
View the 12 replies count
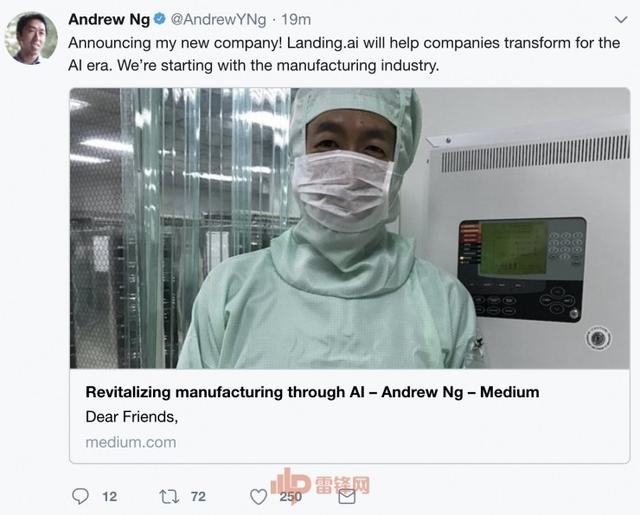109,497
